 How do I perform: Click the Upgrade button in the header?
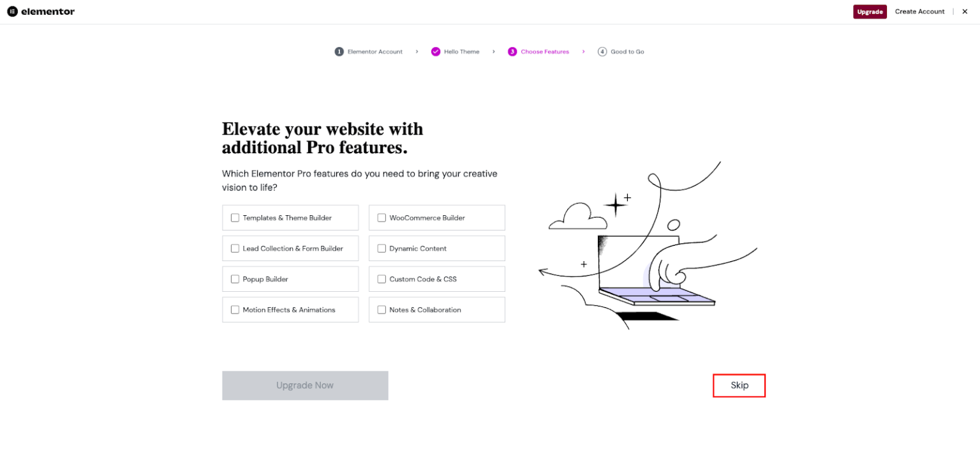click(x=870, y=11)
